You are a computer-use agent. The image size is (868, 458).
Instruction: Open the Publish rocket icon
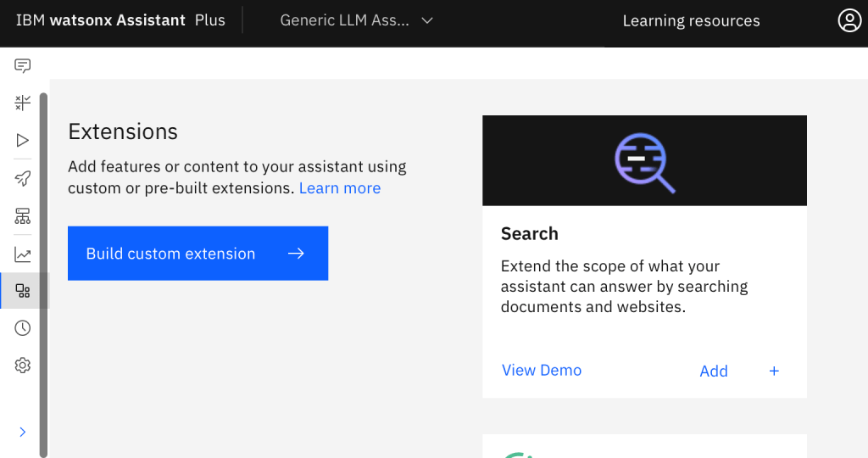(x=23, y=178)
